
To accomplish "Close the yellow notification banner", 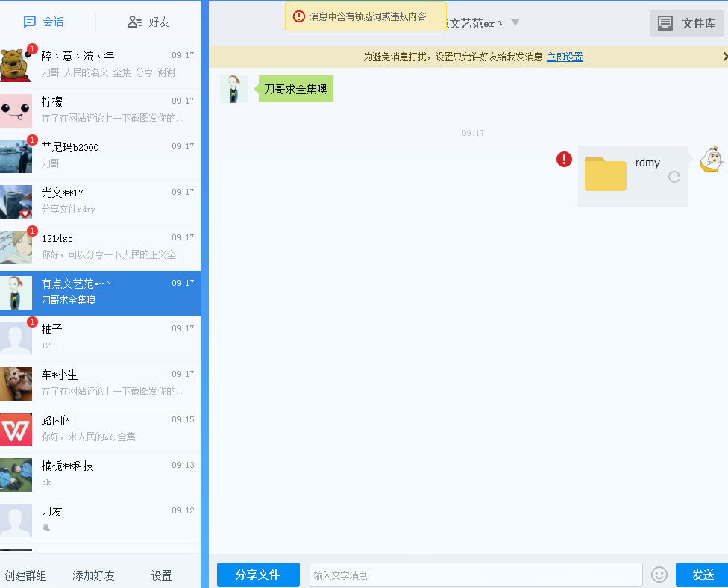I will 724,57.
